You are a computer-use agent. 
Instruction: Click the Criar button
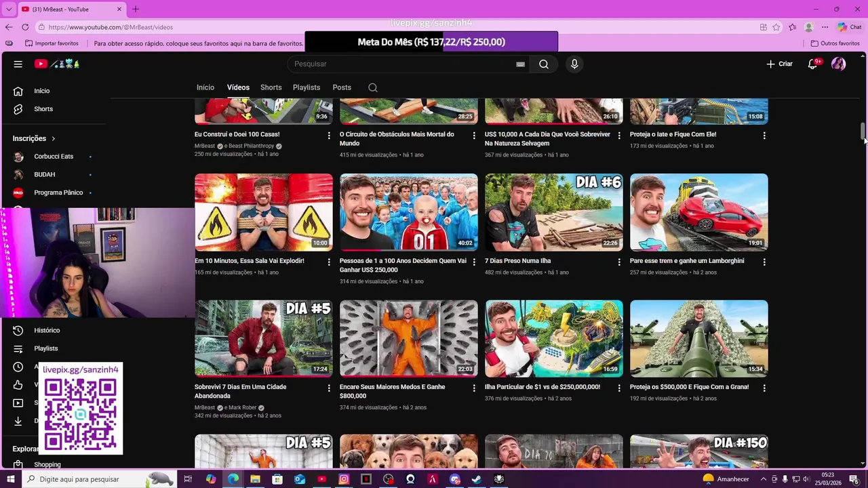[x=779, y=64]
